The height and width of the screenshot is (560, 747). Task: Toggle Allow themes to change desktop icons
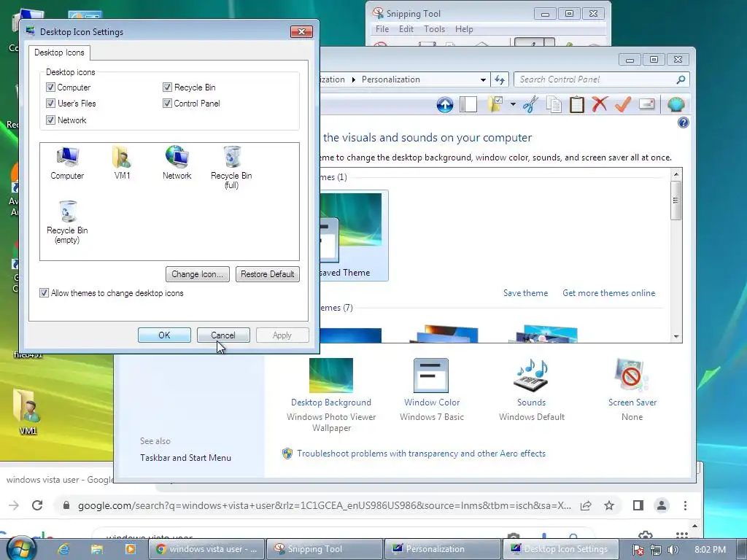click(44, 293)
